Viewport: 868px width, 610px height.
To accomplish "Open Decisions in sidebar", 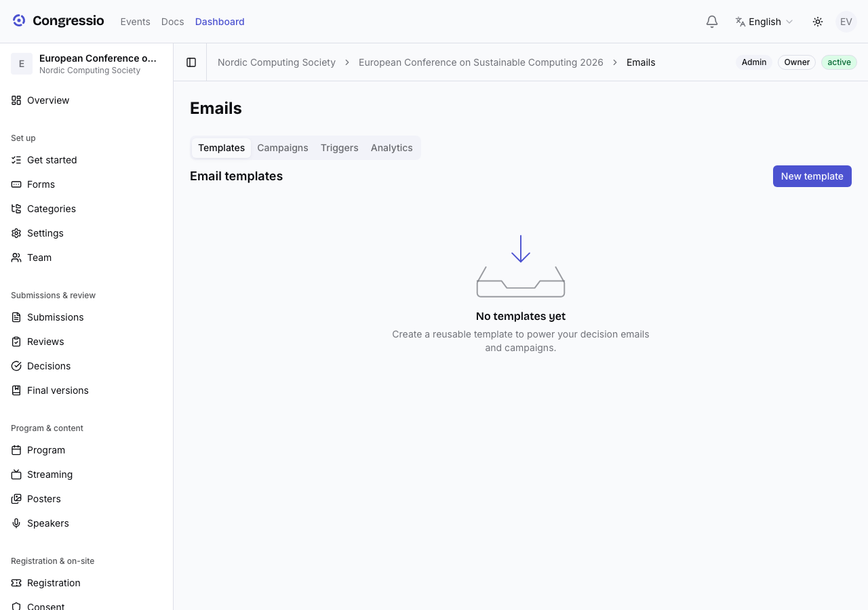I will tap(87, 366).
